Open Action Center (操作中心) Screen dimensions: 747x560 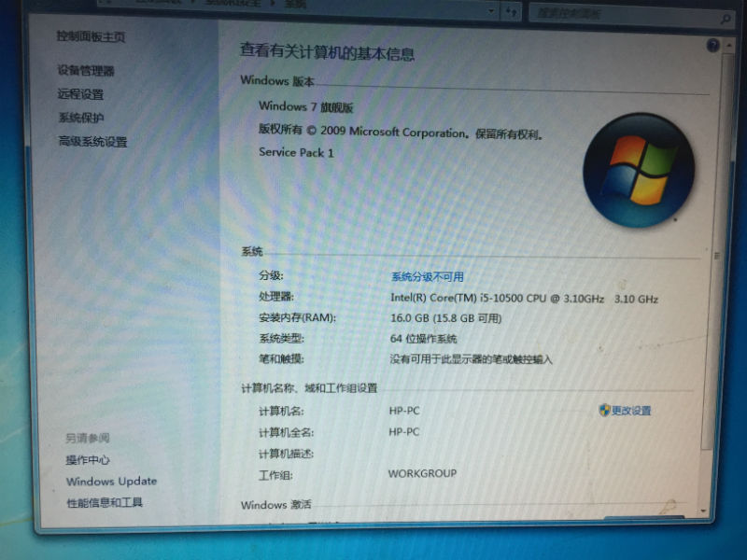[88, 459]
